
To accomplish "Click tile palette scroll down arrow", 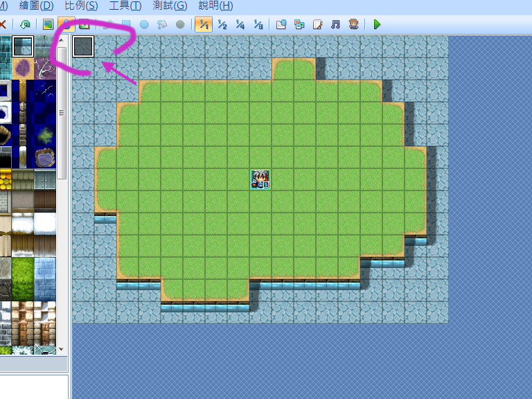I will point(62,349).
